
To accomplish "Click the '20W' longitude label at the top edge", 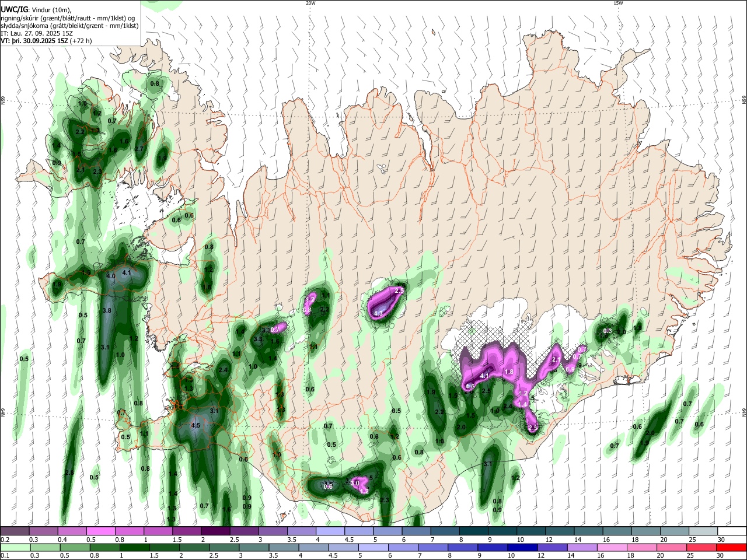I will click(x=310, y=3).
